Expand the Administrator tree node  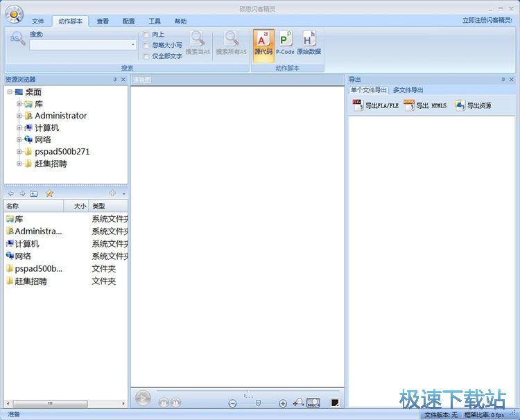coord(19,116)
